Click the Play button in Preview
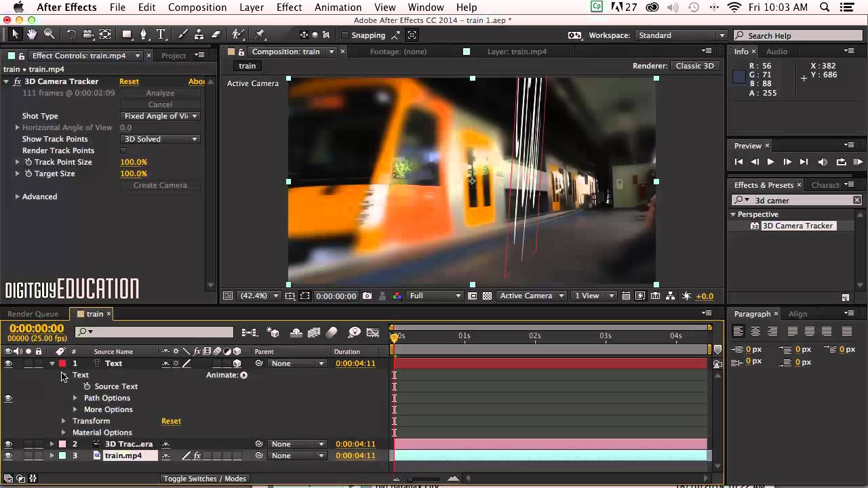This screenshot has width=868, height=488. point(770,162)
